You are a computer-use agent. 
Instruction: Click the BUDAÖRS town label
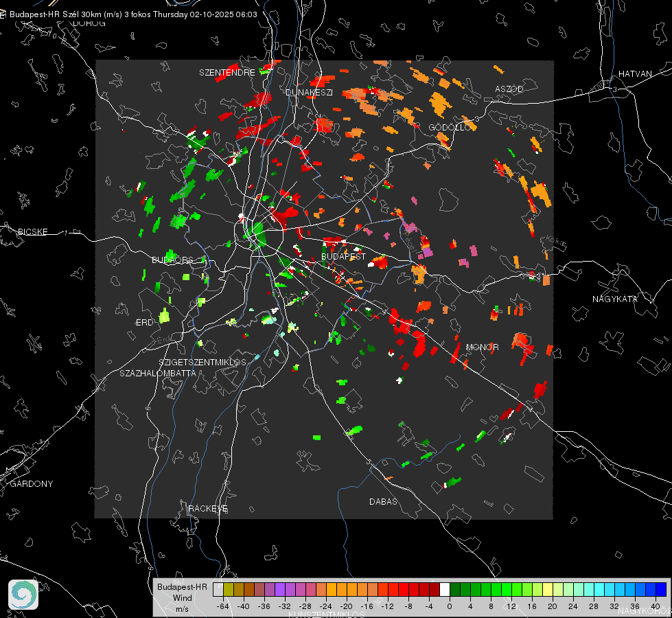pyautogui.click(x=172, y=260)
